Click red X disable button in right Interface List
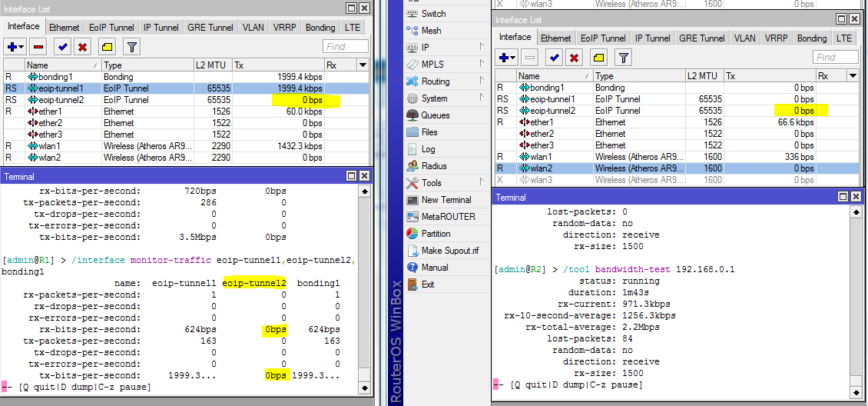The height and width of the screenshot is (406, 868). coord(573,58)
